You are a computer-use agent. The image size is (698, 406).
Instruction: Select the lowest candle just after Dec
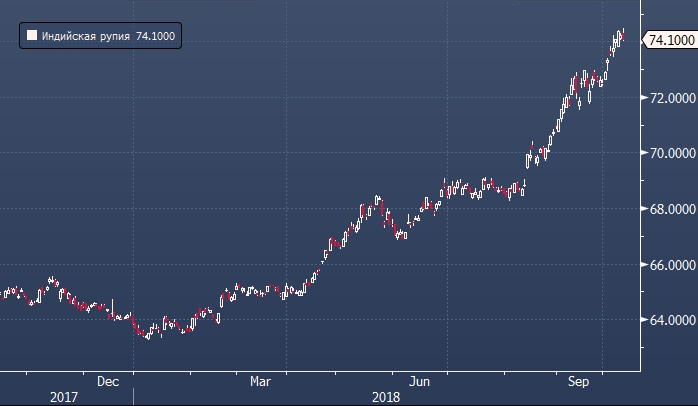pyautogui.click(x=147, y=334)
